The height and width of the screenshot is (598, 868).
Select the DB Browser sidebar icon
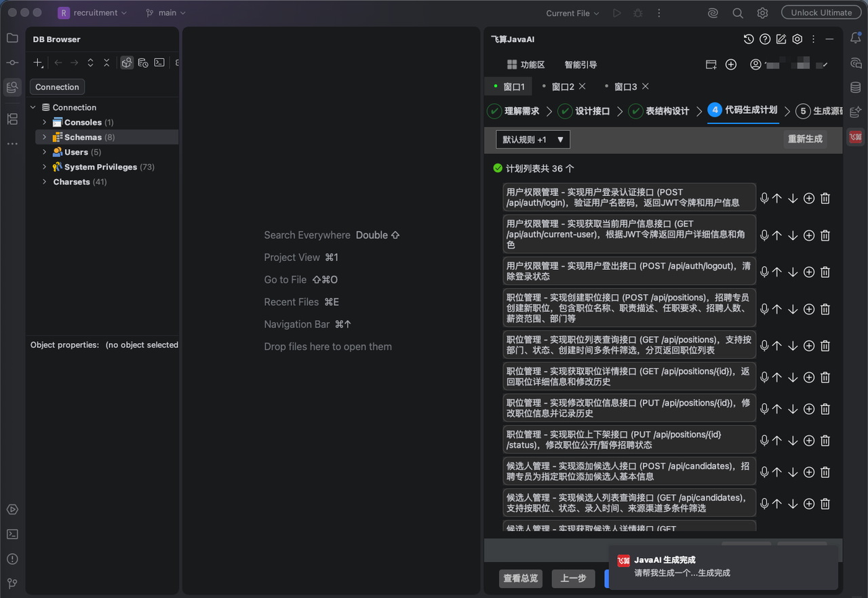pyautogui.click(x=12, y=87)
